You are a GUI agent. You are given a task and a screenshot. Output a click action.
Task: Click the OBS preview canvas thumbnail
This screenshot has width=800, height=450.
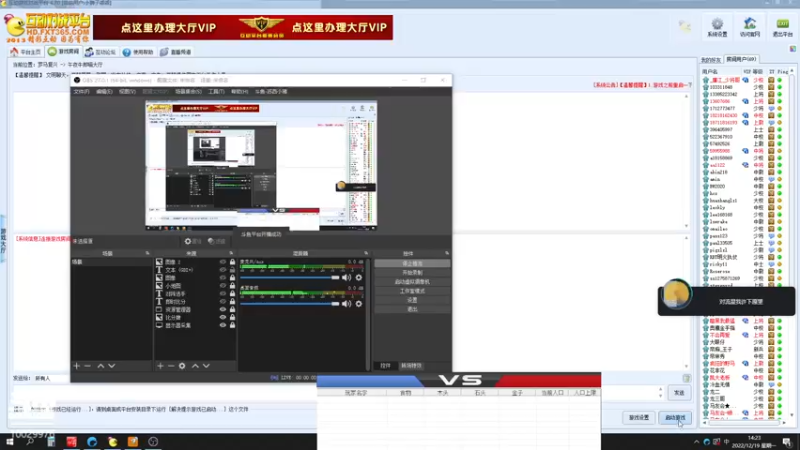pos(261,164)
